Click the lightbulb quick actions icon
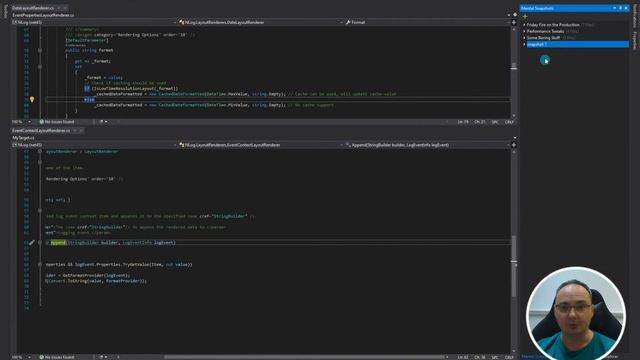The image size is (640, 360). (x=32, y=99)
